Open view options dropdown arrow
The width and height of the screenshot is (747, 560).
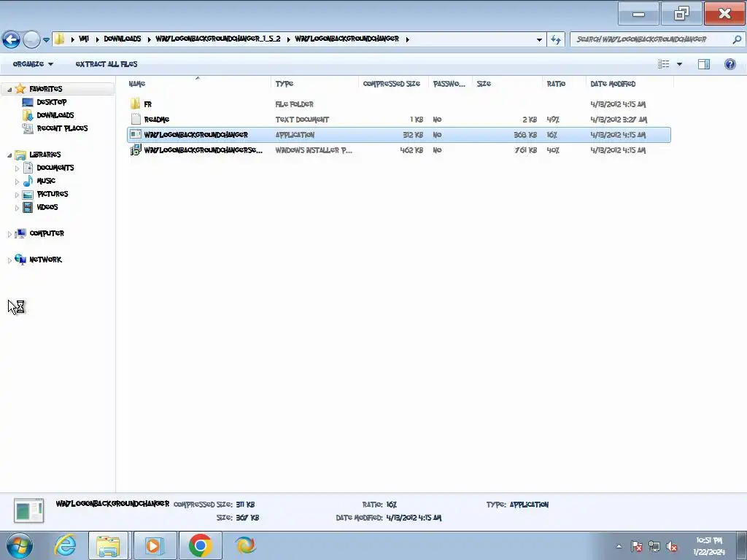[679, 64]
